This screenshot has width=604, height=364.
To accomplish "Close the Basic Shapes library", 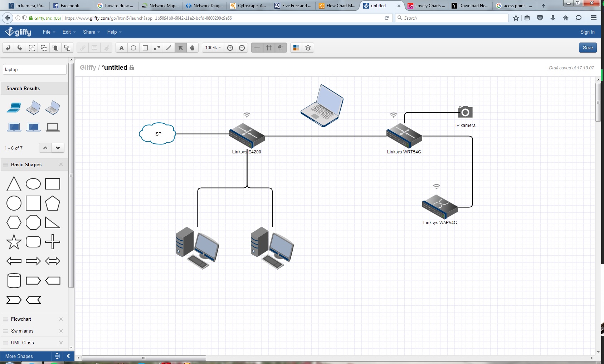I will 61,164.
